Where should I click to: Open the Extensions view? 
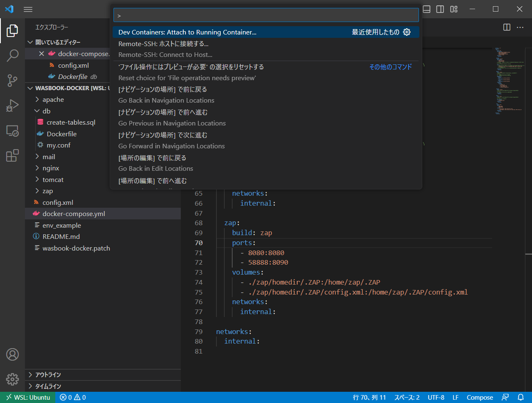[x=12, y=155]
